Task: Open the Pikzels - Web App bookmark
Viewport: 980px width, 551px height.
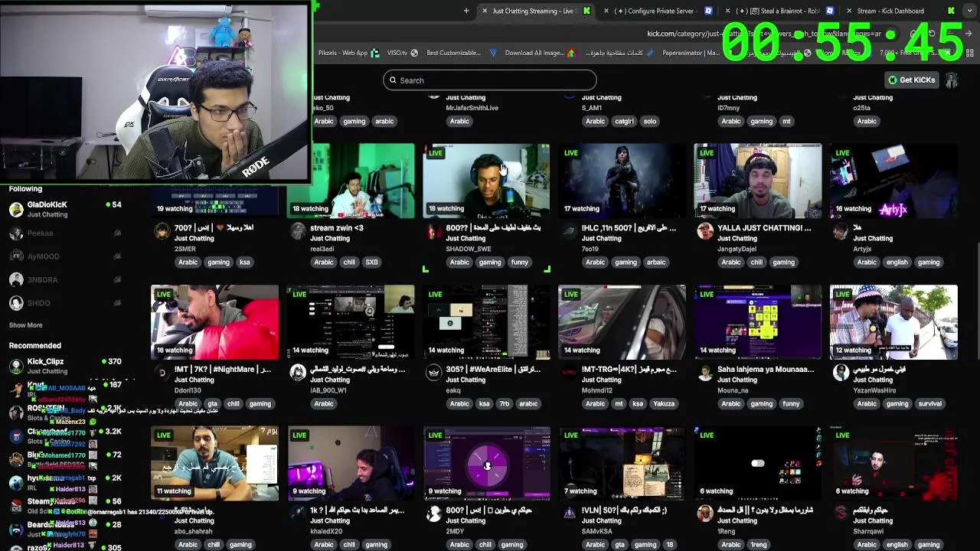Action: point(348,53)
